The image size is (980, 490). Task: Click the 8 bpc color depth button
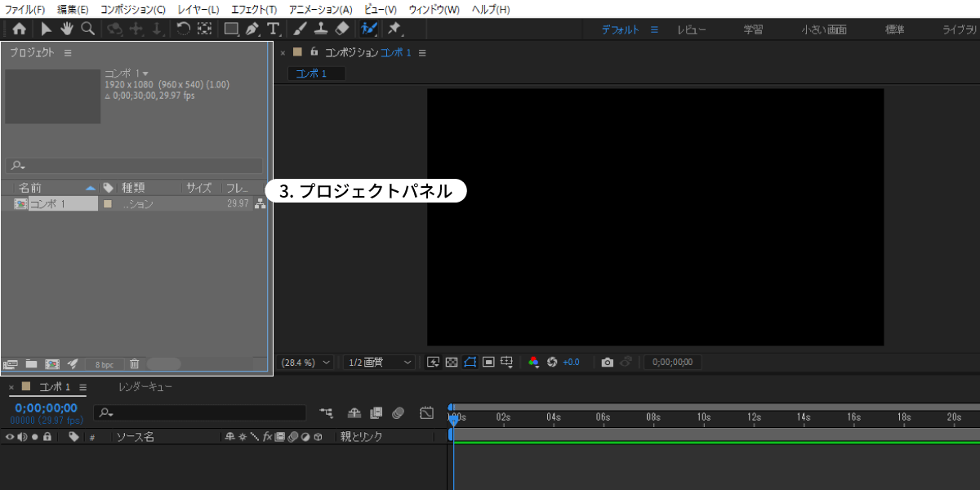pyautogui.click(x=104, y=364)
